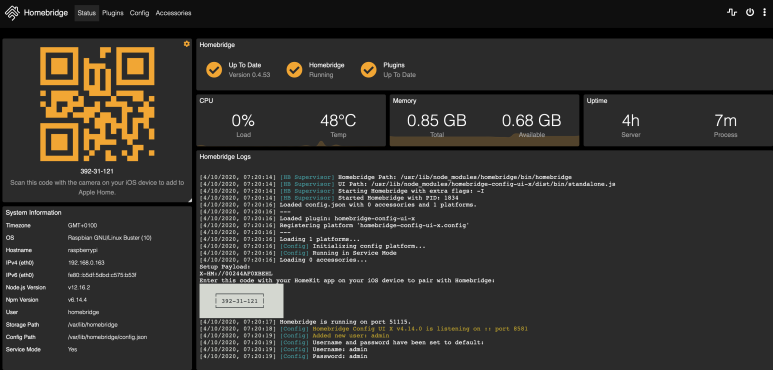Screen dimensions: 773x370
Task: Click the Homebridge brand name
Action: (x=46, y=13)
